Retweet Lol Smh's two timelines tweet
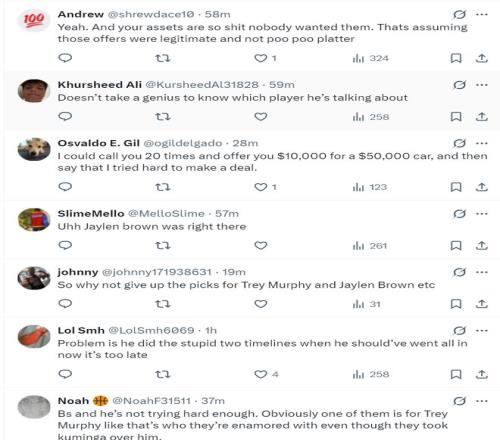The width and height of the screenshot is (500, 440). coord(163,374)
